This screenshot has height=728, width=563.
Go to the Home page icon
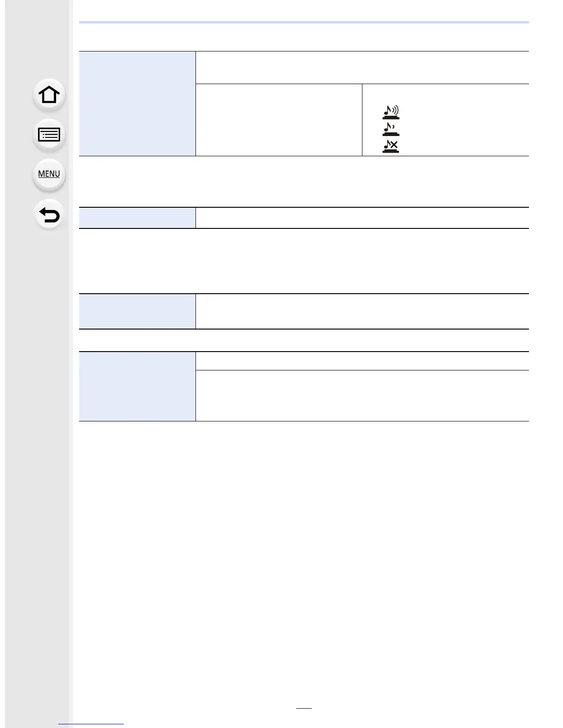pyautogui.click(x=49, y=95)
